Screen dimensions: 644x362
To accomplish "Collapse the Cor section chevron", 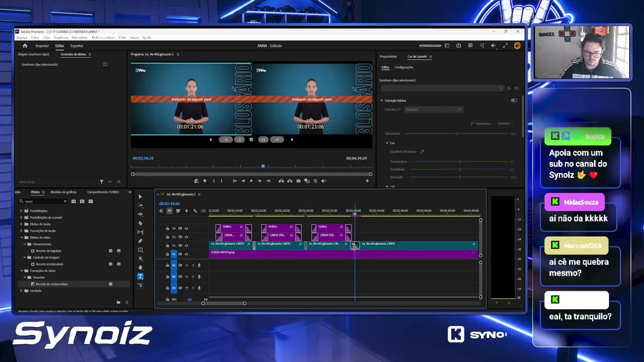I will coord(387,143).
